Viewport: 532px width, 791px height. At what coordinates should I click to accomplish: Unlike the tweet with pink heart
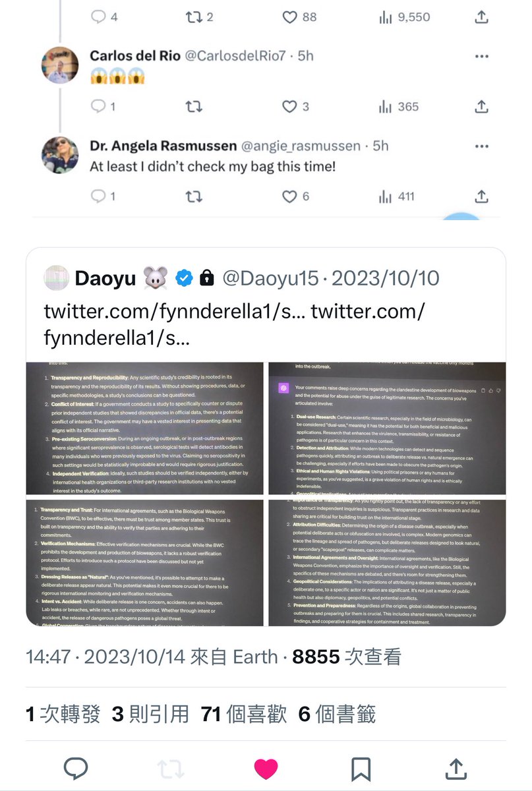266,769
